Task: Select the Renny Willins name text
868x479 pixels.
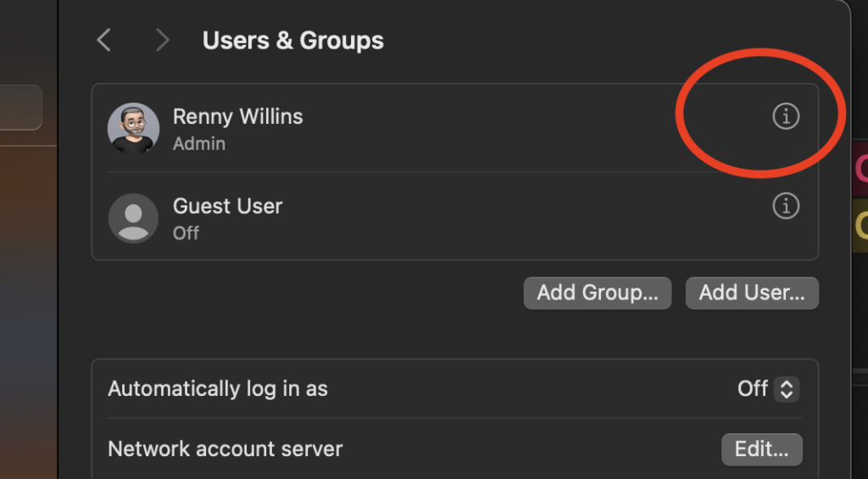Action: (238, 117)
